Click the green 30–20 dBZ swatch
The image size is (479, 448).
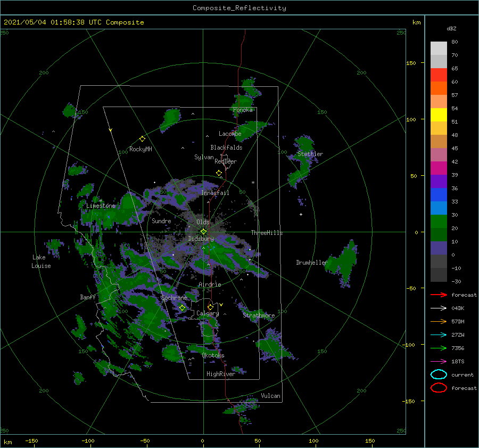439,221
